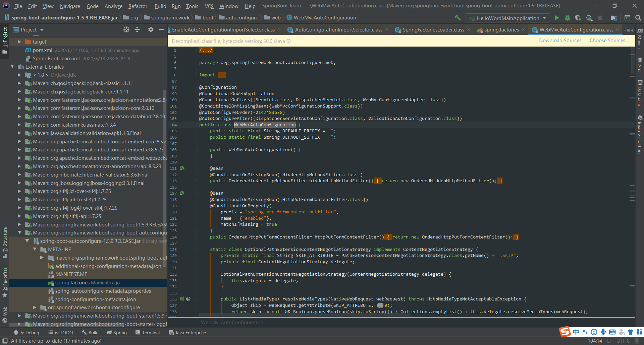Viewport: 644px width, 345px height.
Task: Open the Favorites tool window tab
Action: pyautogui.click(x=5, y=282)
